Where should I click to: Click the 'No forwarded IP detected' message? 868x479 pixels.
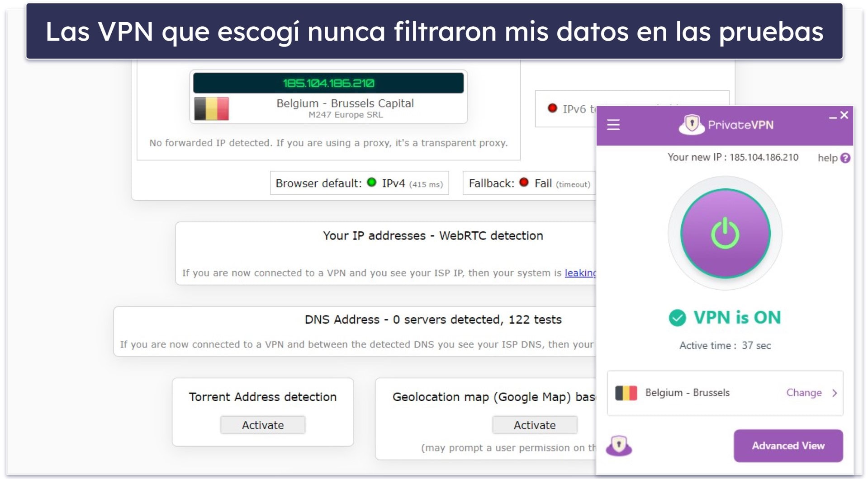coord(328,143)
